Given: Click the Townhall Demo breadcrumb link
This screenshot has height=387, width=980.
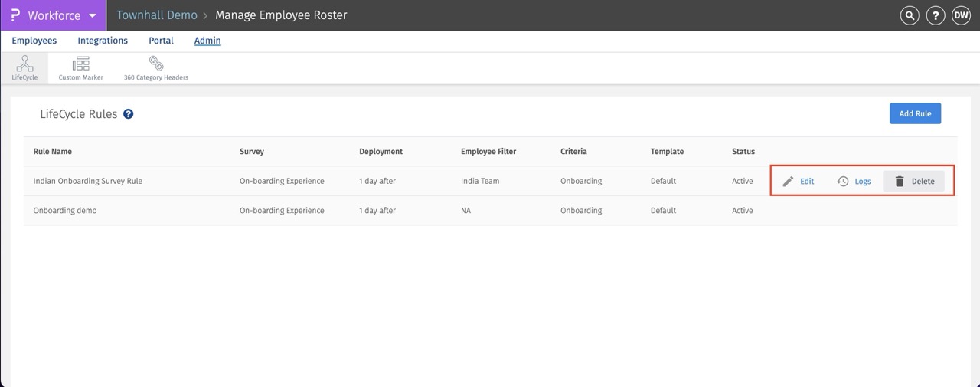Looking at the screenshot, I should tap(156, 15).
